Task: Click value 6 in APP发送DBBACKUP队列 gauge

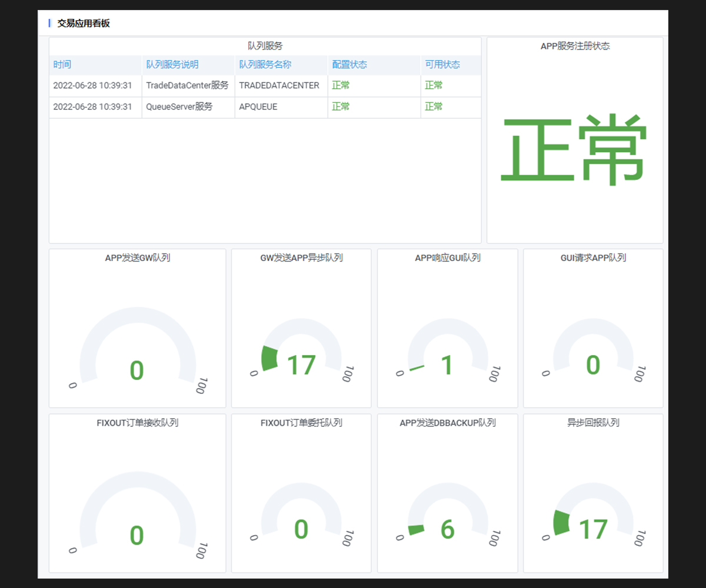Action: [x=448, y=530]
